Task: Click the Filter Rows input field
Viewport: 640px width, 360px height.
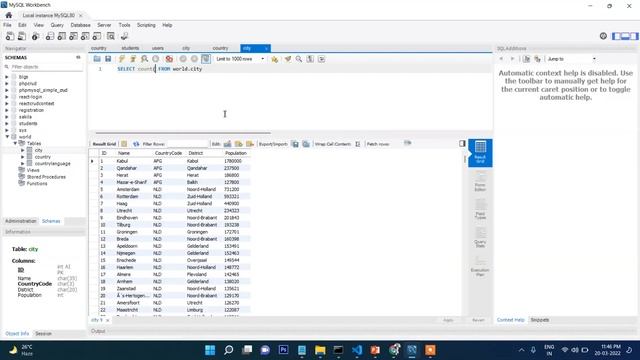Action: (188, 144)
